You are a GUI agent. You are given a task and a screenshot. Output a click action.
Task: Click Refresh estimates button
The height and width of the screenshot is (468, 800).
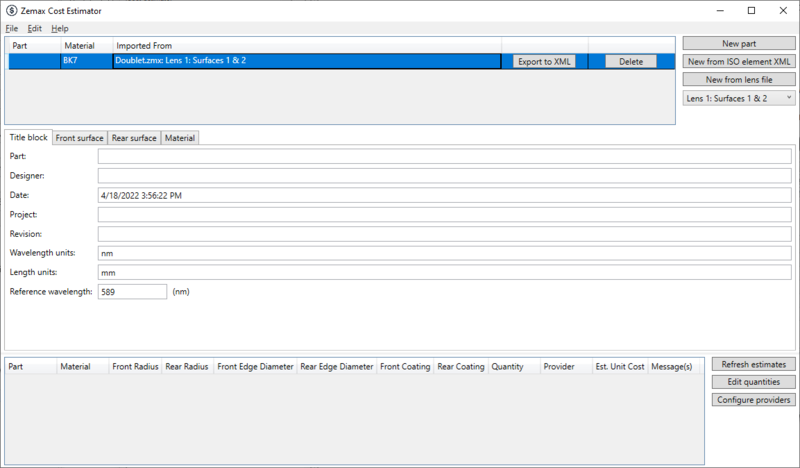(x=754, y=364)
